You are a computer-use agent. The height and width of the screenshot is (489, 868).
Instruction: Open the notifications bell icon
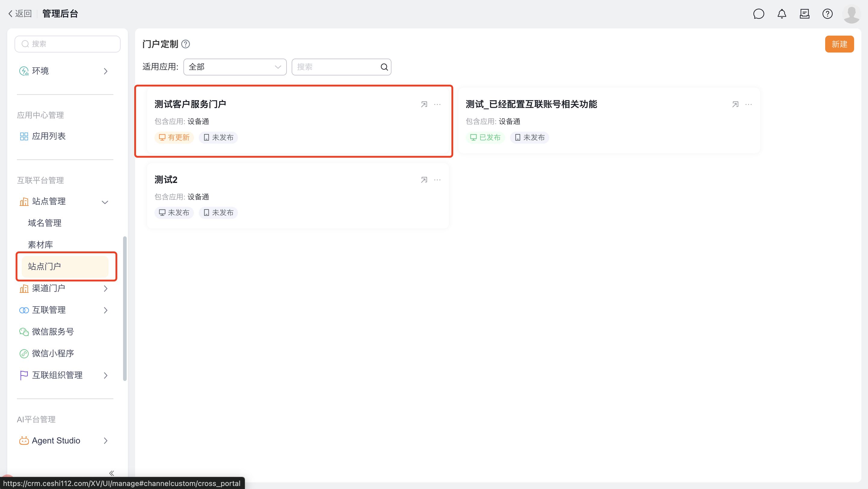tap(782, 14)
